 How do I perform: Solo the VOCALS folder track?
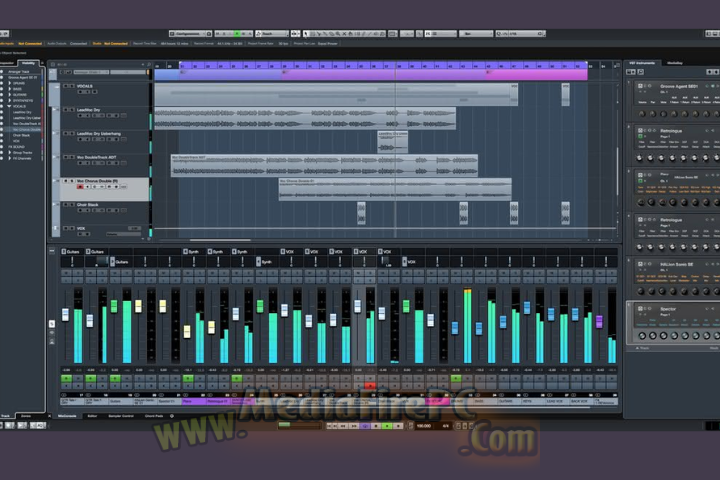(x=72, y=86)
